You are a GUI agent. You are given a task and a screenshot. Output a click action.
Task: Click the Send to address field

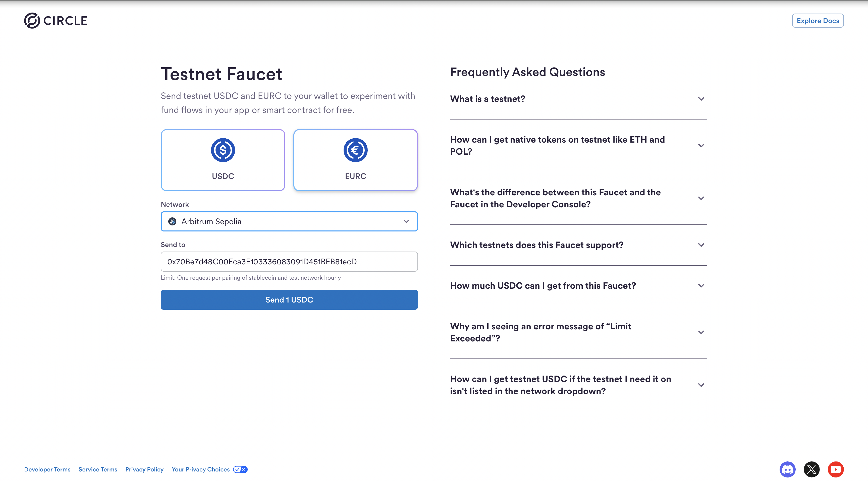tap(289, 261)
